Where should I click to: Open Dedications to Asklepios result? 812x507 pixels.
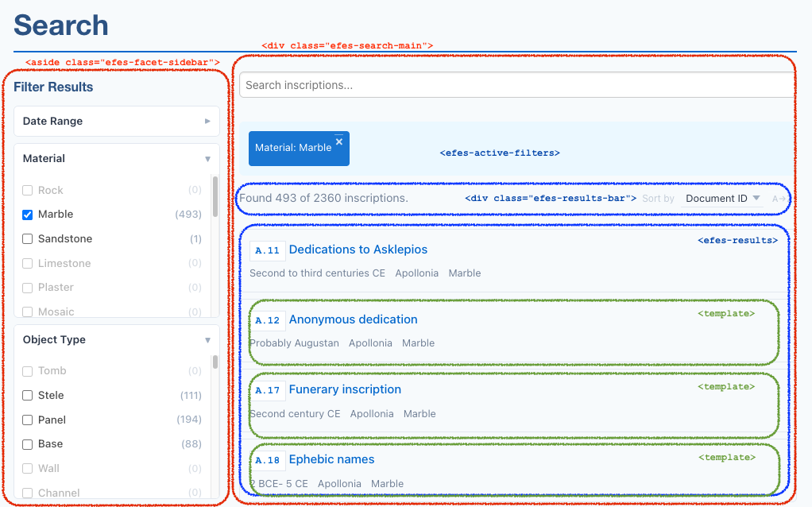(x=358, y=250)
